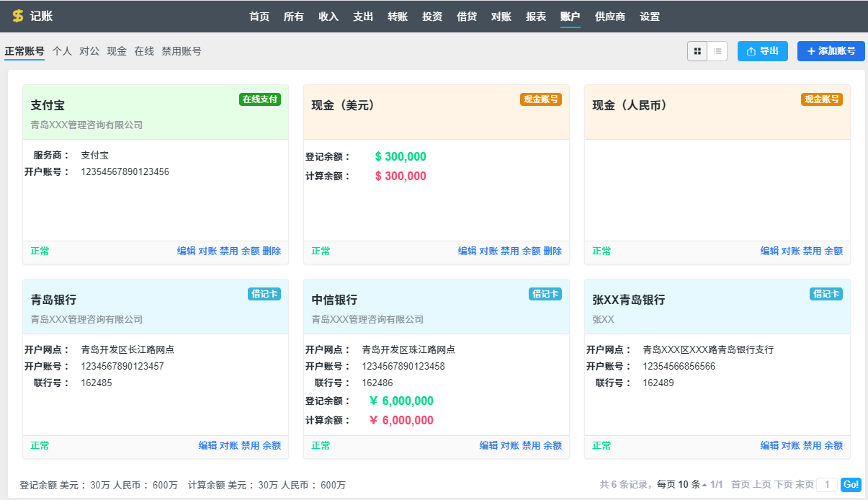Open 转账 menu item
The width and height of the screenshot is (868, 500).
coord(398,17)
